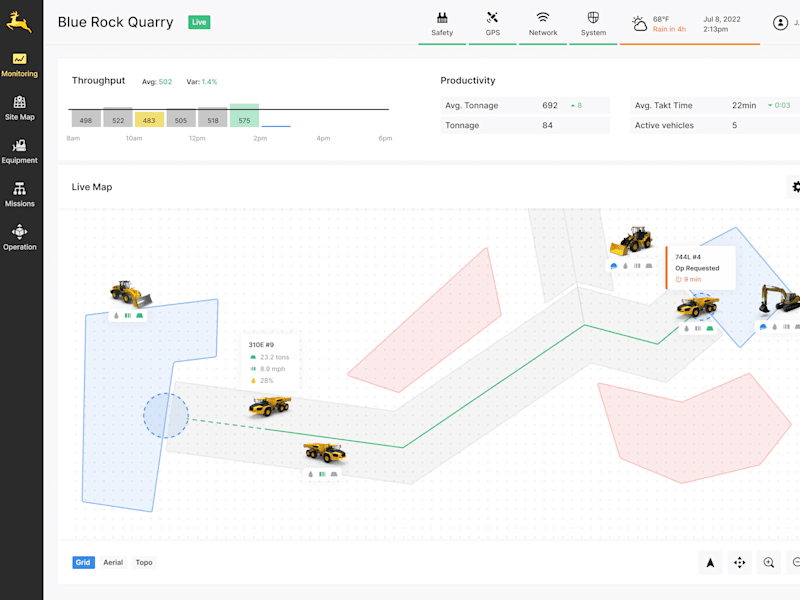The height and width of the screenshot is (600, 800).
Task: Select the yellow 483 throughput bar
Action: click(149, 119)
